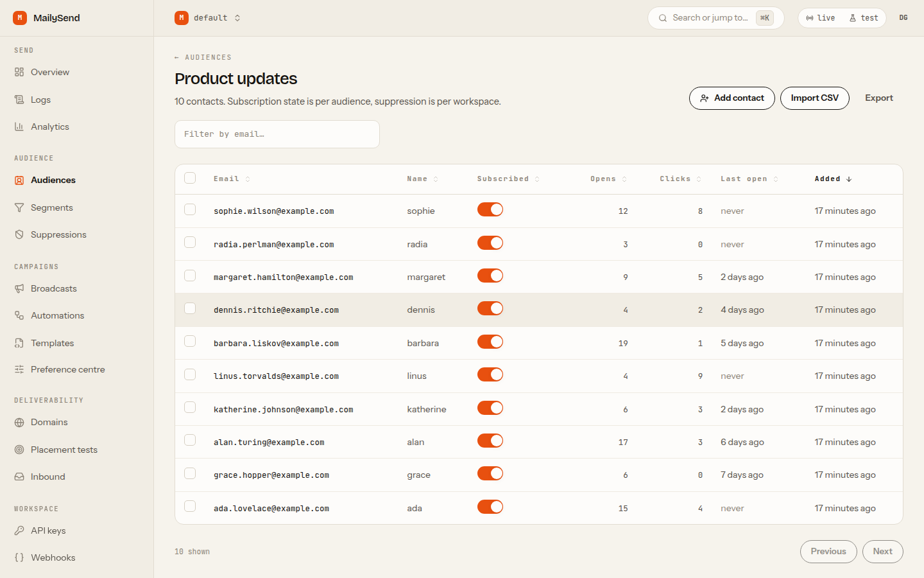
Task: Unsubscribe barbara.liskov with the toggle
Action: coord(490,342)
